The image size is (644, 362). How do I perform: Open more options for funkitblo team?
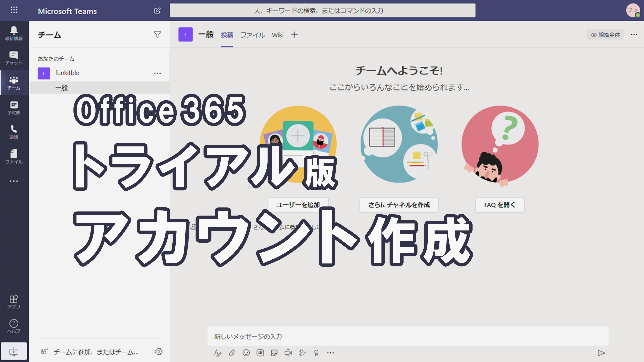[x=157, y=73]
